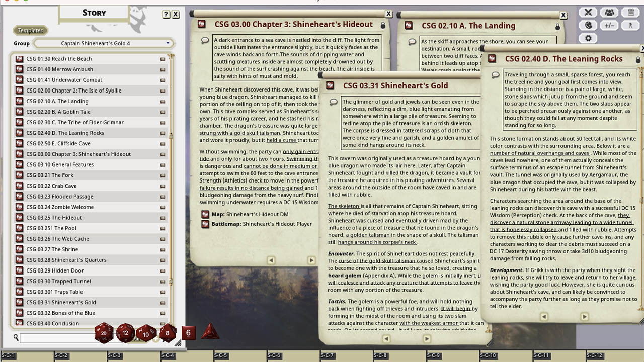Roll the d6 die in the dice tray

point(188,332)
